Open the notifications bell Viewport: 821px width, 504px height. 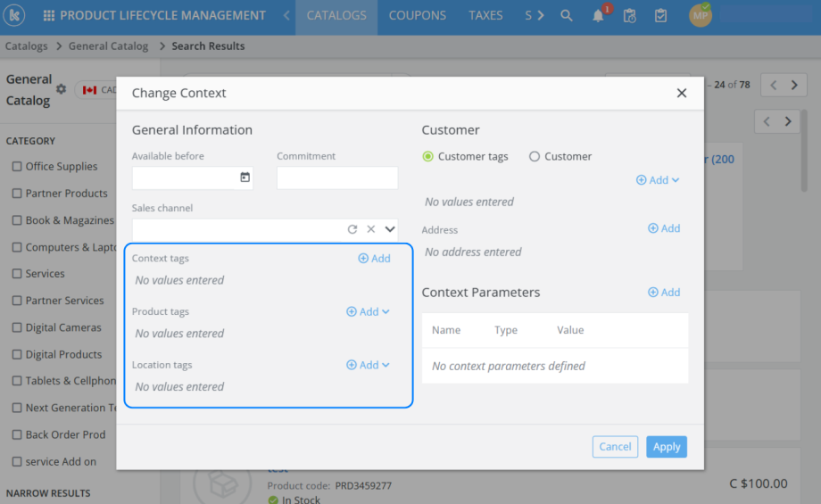[x=598, y=16]
